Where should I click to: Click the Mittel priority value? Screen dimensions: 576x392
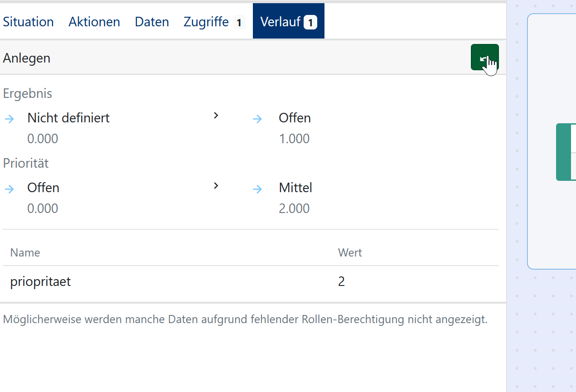[x=295, y=188]
